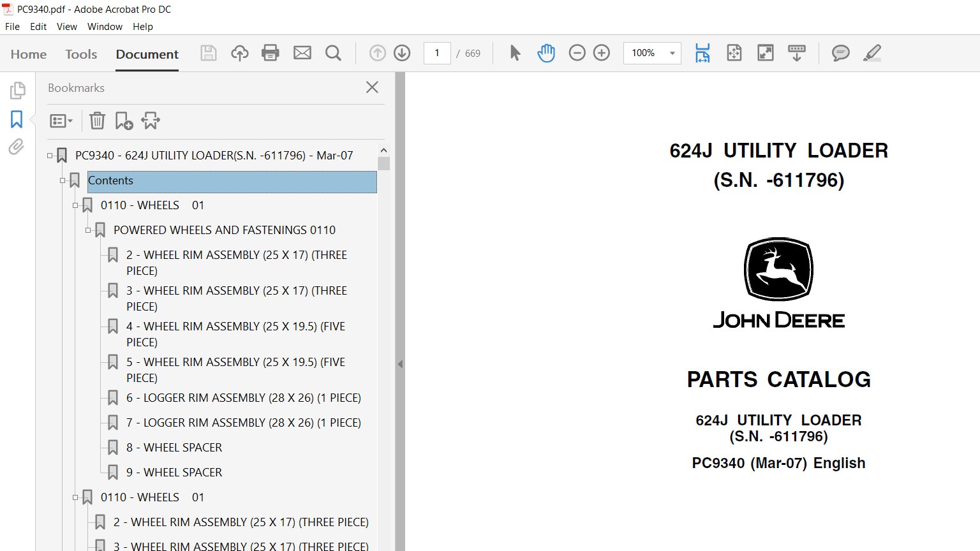Screen dimensions: 980x551
Task: Open Read mode keyboard-arrow icon
Action: tap(797, 53)
